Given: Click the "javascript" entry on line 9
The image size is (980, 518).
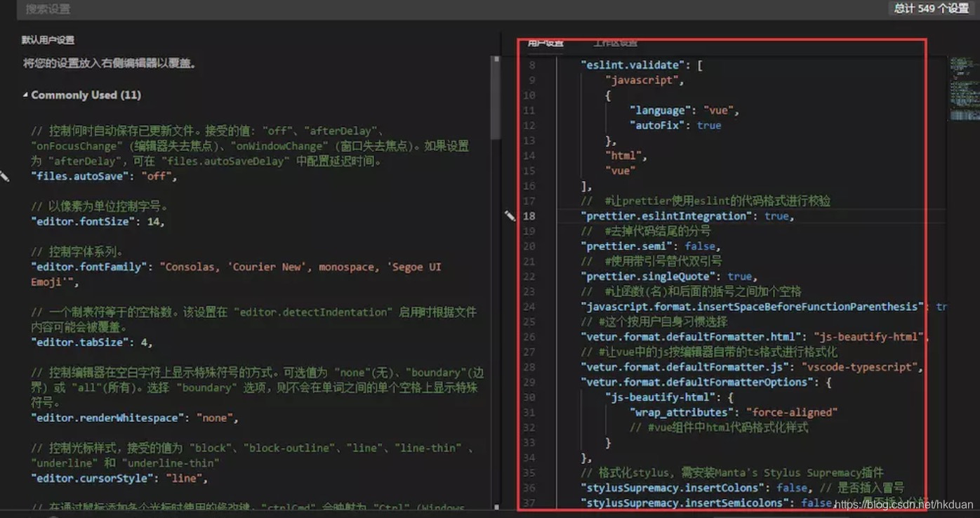Looking at the screenshot, I should [644, 80].
